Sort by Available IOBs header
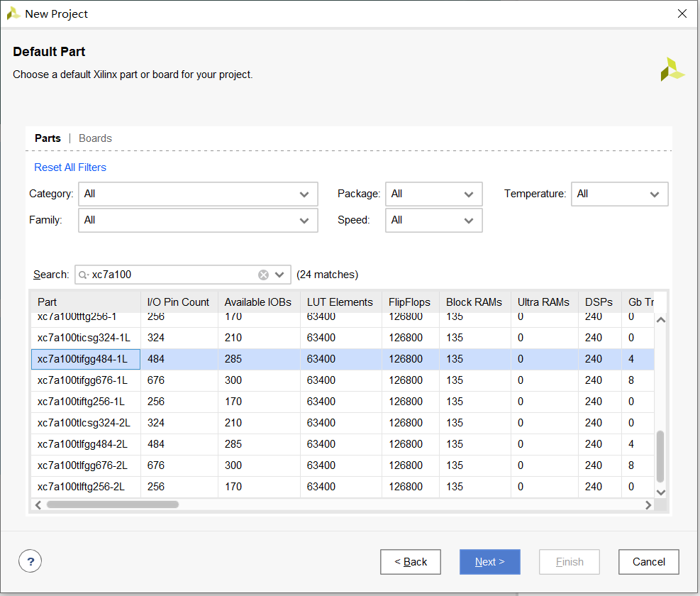This screenshot has height=596, width=700. [259, 302]
